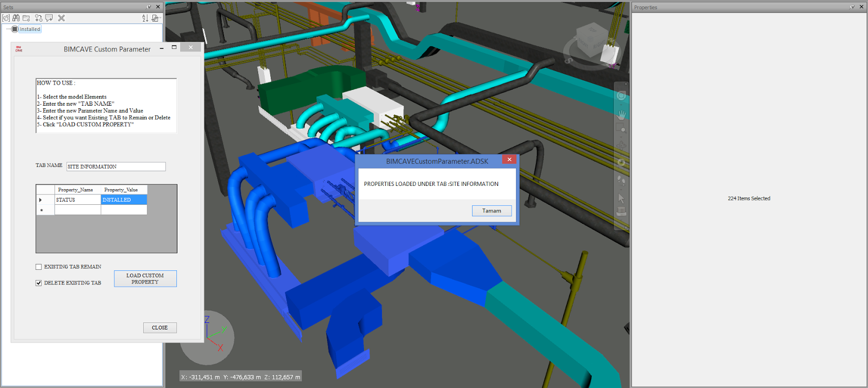Click Save Selection icon in Sets toolbar
Image resolution: width=868 pixels, height=388 pixels.
[6, 18]
